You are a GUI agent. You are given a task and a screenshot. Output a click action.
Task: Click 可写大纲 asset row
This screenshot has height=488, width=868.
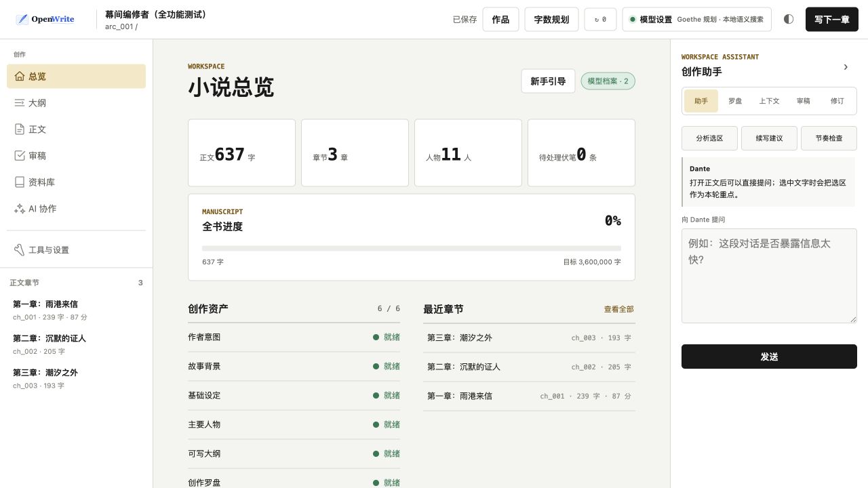[294, 453]
